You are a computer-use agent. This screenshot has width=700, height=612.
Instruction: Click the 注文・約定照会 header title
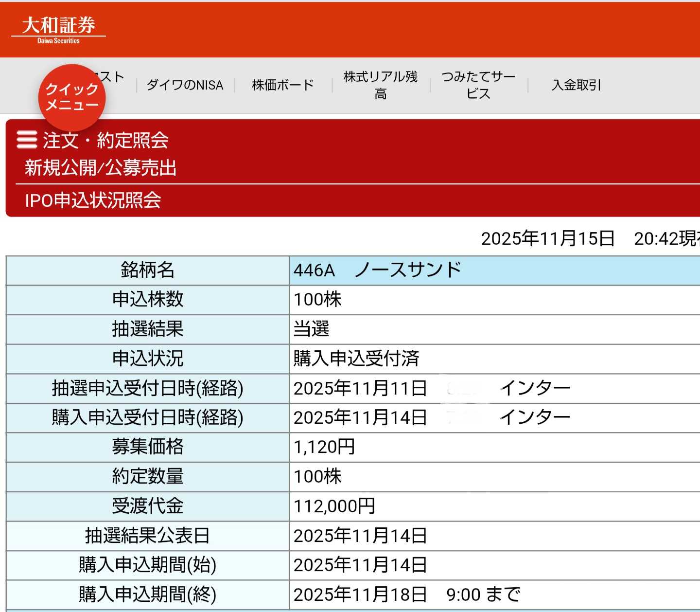click(105, 140)
